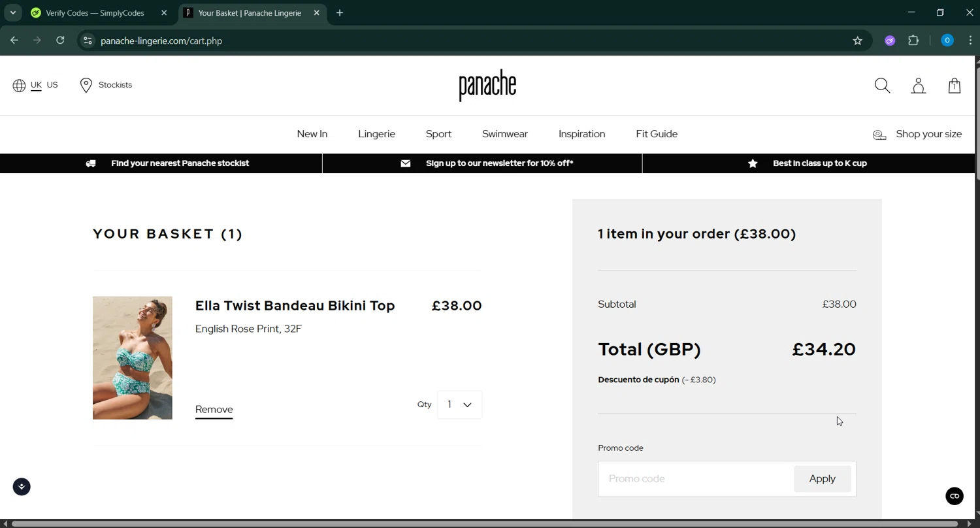Screen dimensions: 980x528
Task: Click the address bar URL
Action: (161, 41)
